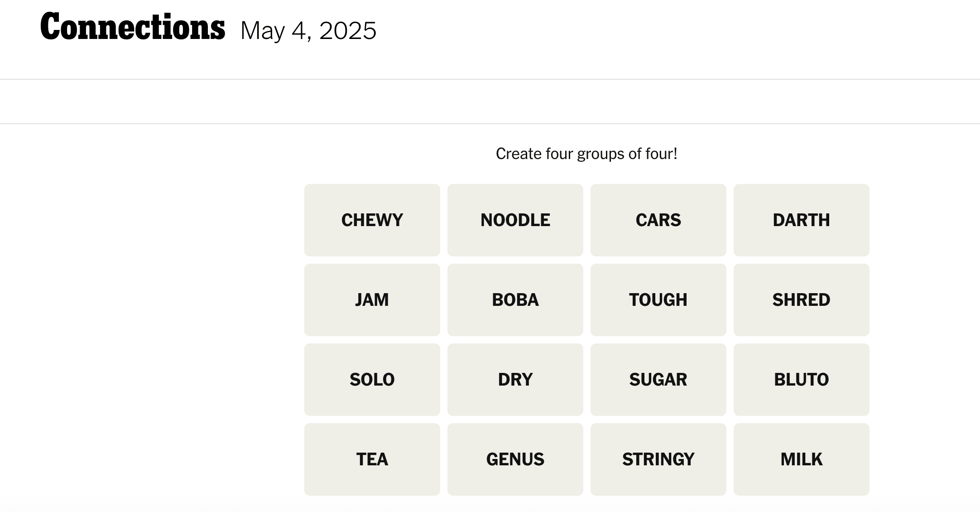
Task: Click the May 4, 2025 date text
Action: 308,31
